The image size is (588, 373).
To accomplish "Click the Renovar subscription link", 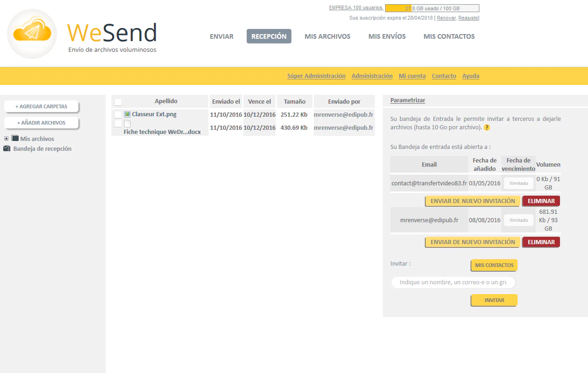I will click(x=446, y=18).
